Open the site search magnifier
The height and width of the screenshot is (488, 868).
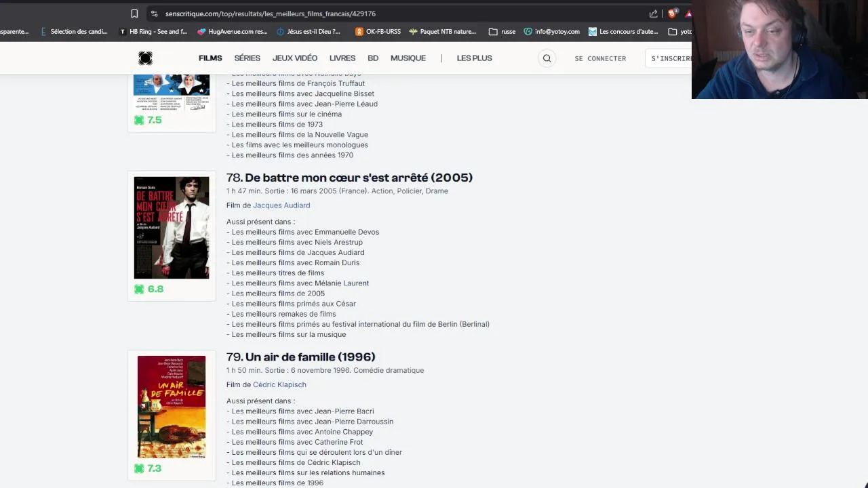[547, 58]
